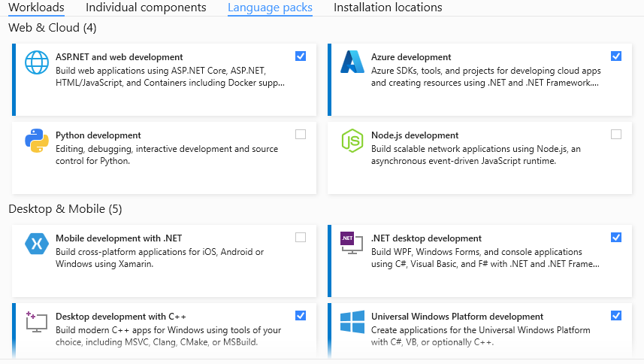Enable the Node.js development workload checkbox
Viewport: 644px width, 364px height.
(616, 135)
